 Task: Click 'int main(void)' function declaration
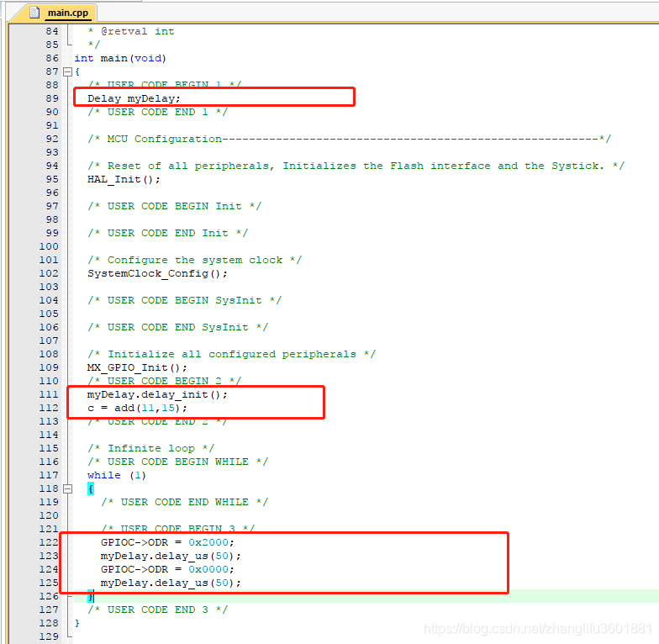(120, 59)
